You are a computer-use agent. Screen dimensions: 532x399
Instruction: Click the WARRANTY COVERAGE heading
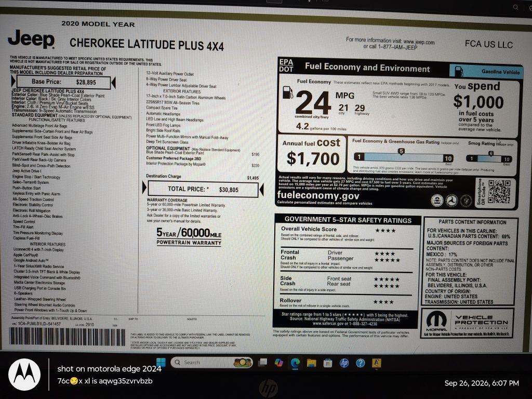[167, 200]
